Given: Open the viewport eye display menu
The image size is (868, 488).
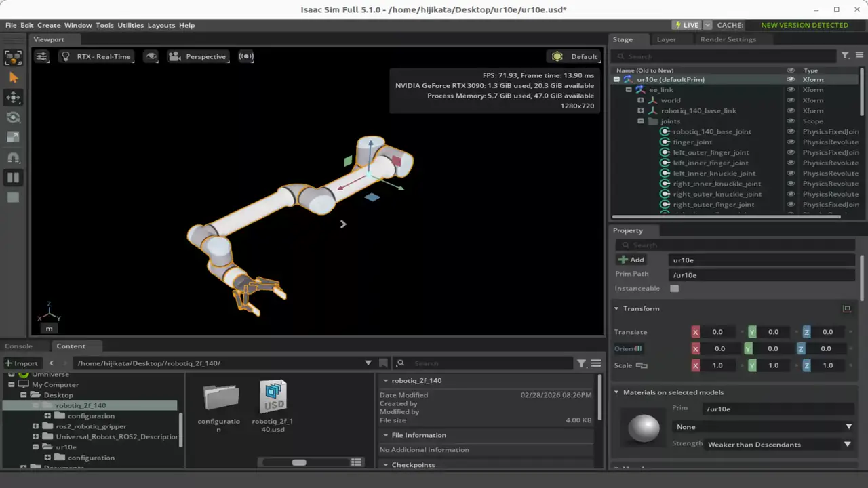Looking at the screenshot, I should [151, 56].
